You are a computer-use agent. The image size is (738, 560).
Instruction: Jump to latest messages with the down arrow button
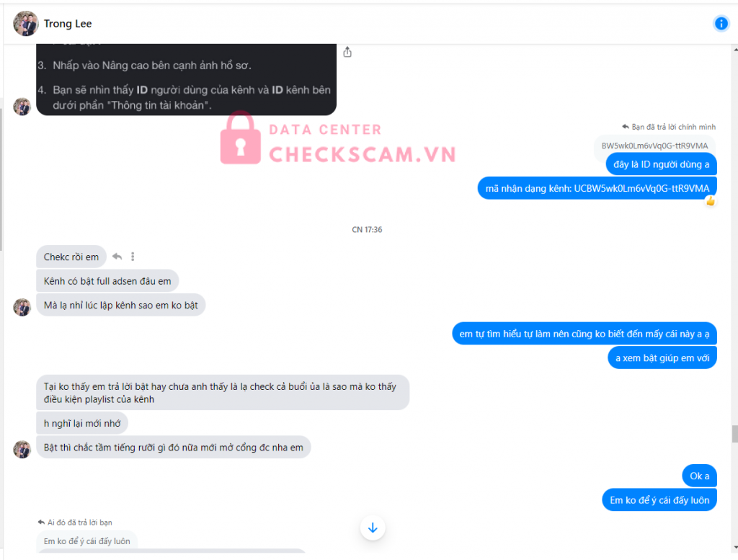[x=373, y=528]
